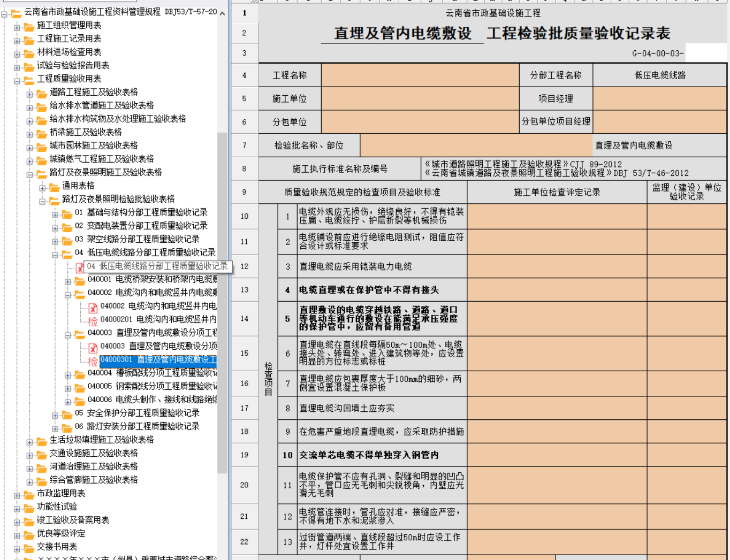730x560 pixels.
Task: Expand the 交接书用表 tree node
Action: pos(17,549)
